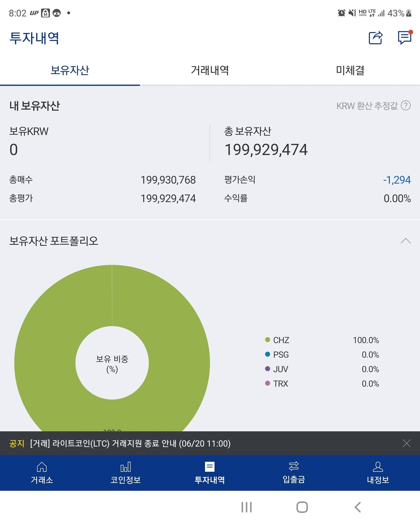Tap the battery 43% status indicator

point(399,13)
